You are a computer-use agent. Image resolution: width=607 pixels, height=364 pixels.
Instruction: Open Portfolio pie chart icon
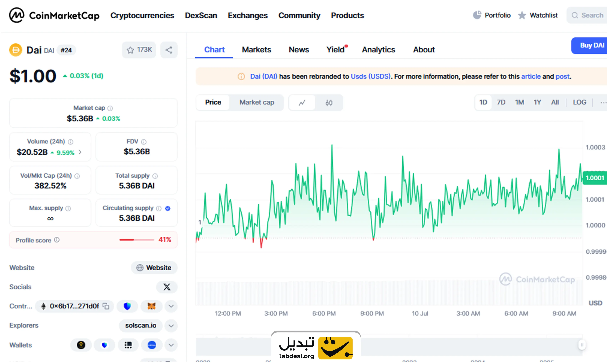click(477, 15)
